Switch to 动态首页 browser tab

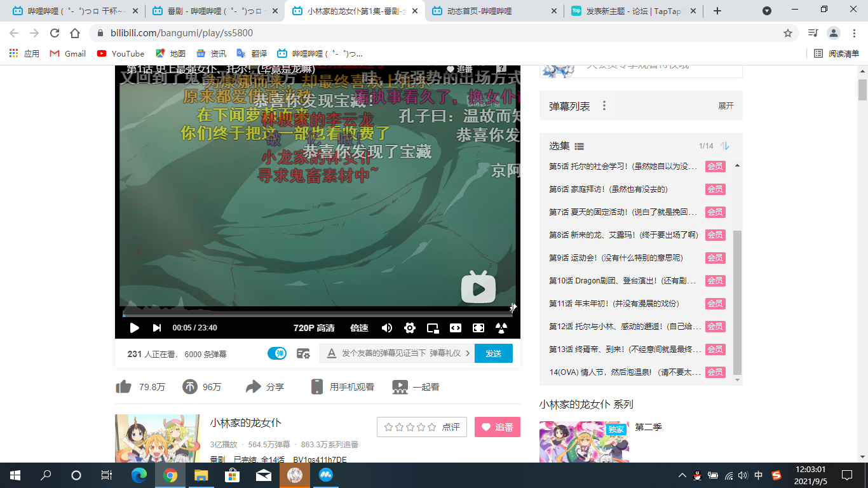point(494,11)
